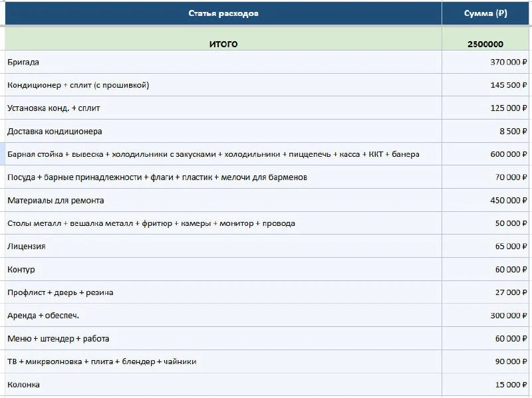Select the 'Статья расходов' header cell
This screenshot has height=398, width=532.
tap(223, 13)
